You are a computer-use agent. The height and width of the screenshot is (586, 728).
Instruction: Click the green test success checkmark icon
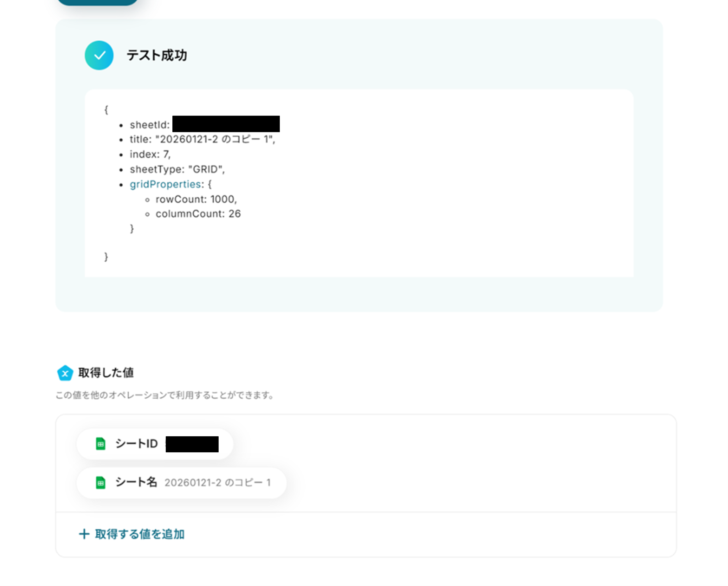point(99,55)
